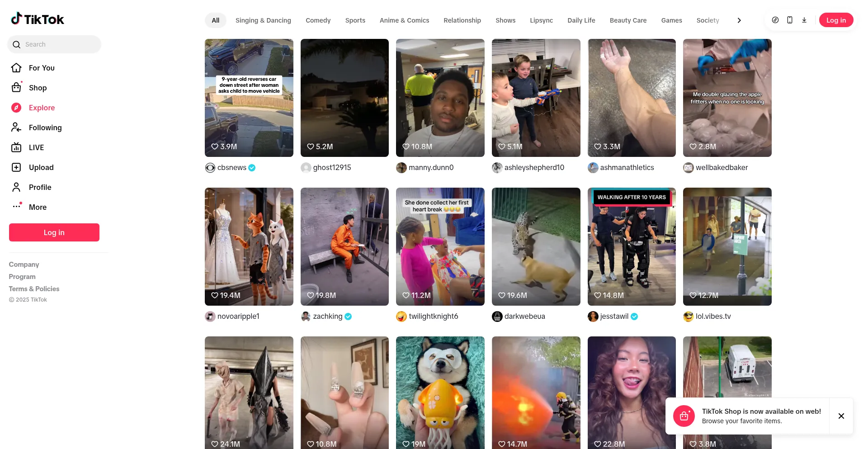
Task: Expand the Company footer section
Action: coord(24,265)
